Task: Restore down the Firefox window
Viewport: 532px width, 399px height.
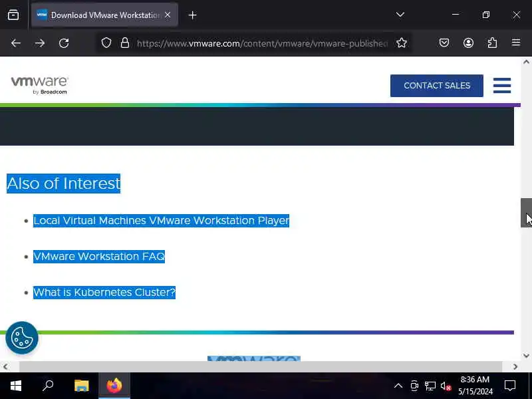Action: coord(486,15)
